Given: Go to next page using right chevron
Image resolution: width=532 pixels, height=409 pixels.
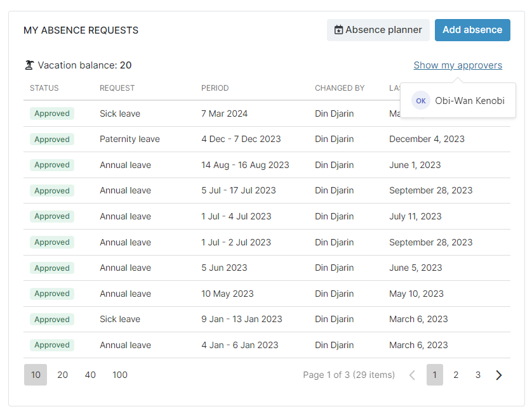Looking at the screenshot, I should point(499,375).
